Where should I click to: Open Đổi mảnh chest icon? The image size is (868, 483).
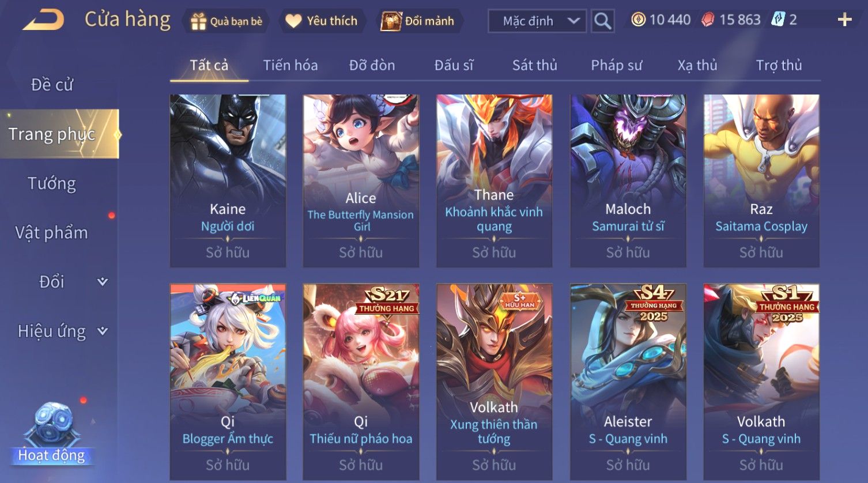(391, 21)
